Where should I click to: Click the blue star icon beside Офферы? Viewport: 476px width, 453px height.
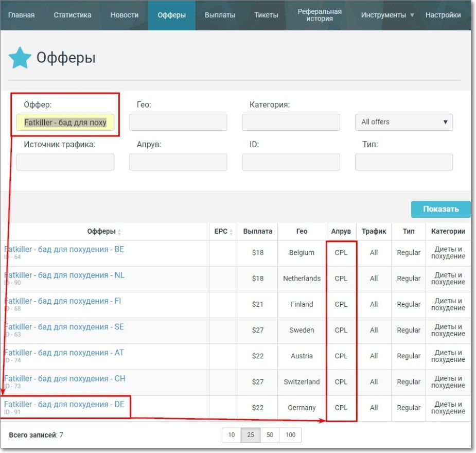(20, 57)
